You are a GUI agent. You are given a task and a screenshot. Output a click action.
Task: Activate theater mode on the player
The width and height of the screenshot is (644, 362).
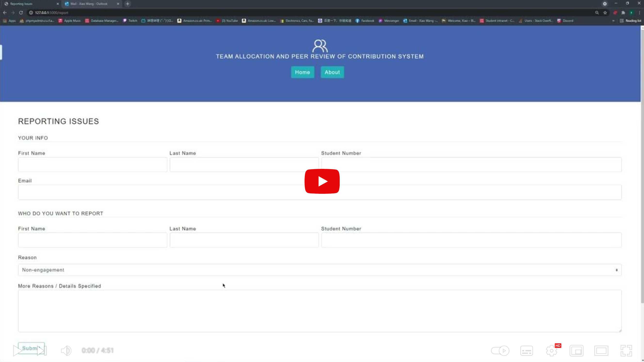pyautogui.click(x=602, y=351)
